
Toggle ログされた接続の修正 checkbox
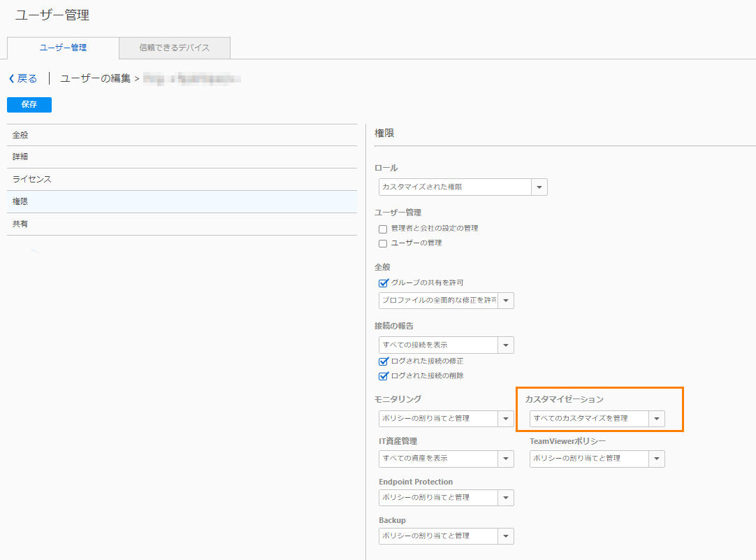click(x=384, y=361)
